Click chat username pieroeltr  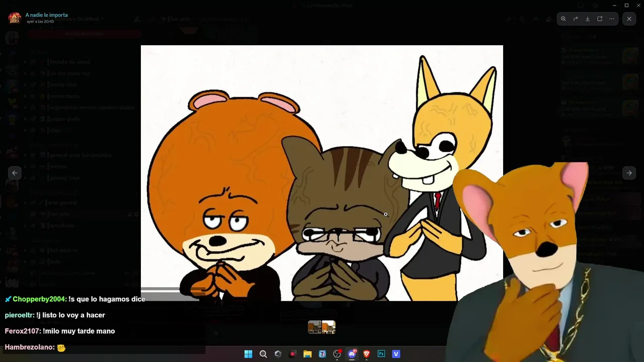tap(20, 315)
